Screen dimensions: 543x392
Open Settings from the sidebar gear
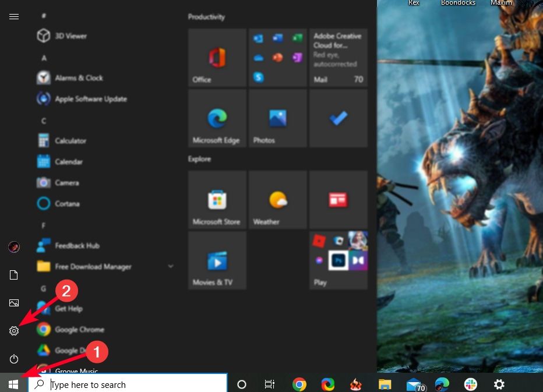(x=14, y=330)
